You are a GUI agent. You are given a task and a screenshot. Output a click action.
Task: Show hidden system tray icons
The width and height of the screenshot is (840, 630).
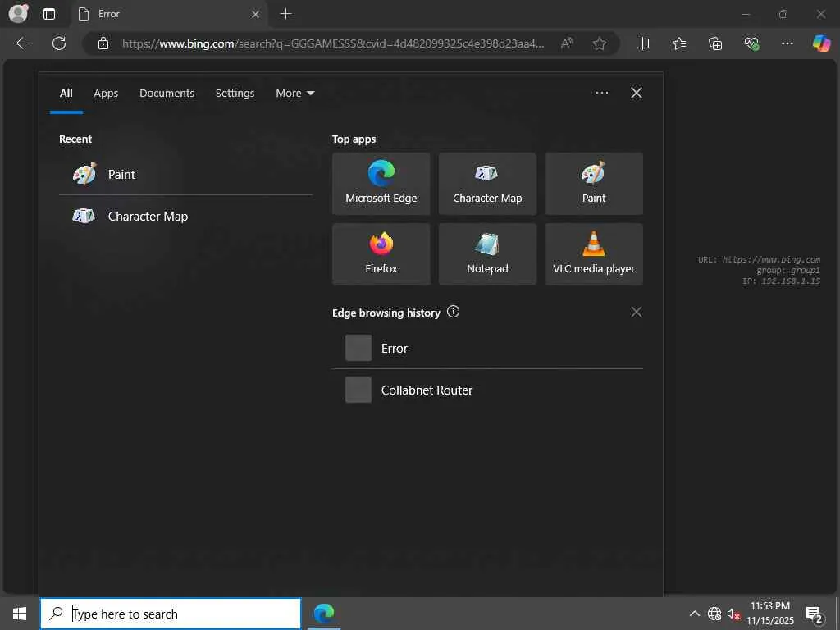[694, 614]
